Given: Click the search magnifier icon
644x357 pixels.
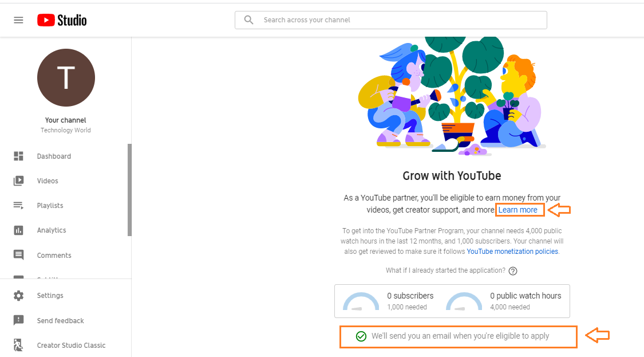Looking at the screenshot, I should 248,19.
